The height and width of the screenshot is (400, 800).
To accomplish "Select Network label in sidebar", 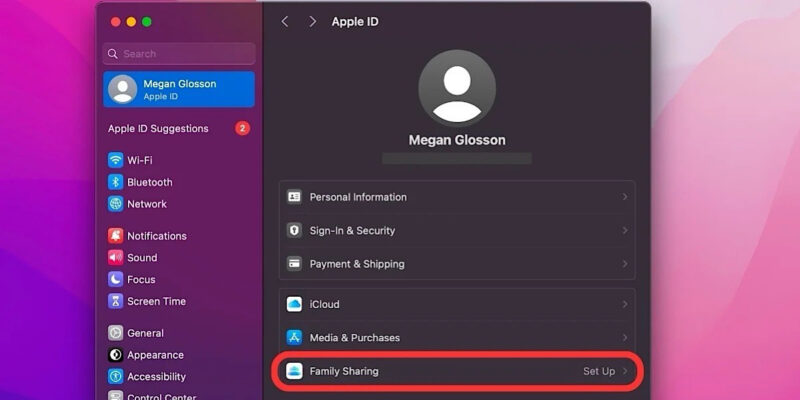I will [147, 204].
